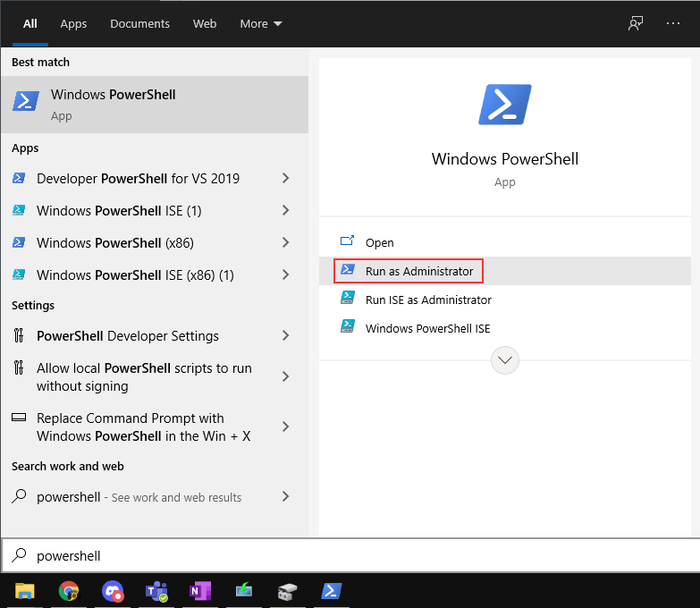Viewport: 700px width, 608px height.
Task: Open Windows PowerShell (x86) result
Action: tap(155, 242)
